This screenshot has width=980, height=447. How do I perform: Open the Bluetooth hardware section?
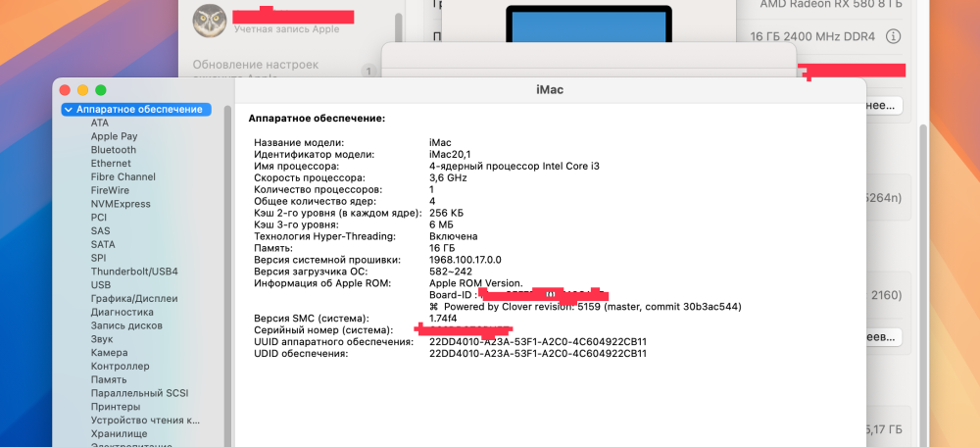click(x=113, y=150)
